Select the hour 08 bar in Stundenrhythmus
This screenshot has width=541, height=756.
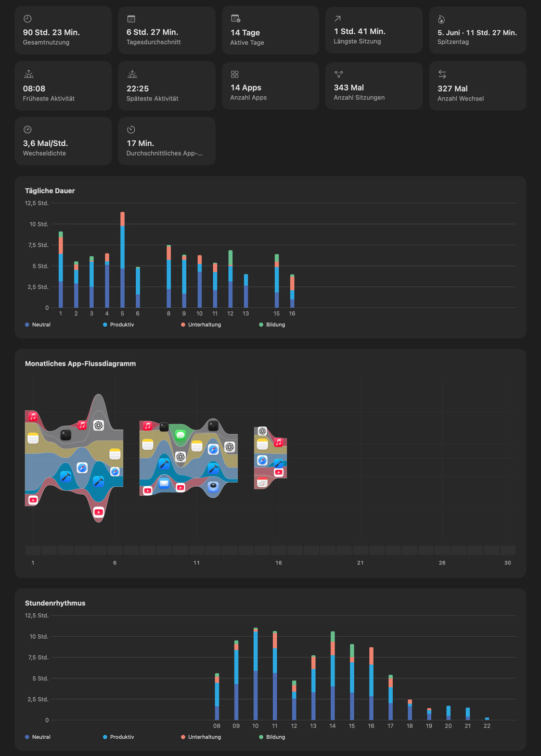point(217,697)
